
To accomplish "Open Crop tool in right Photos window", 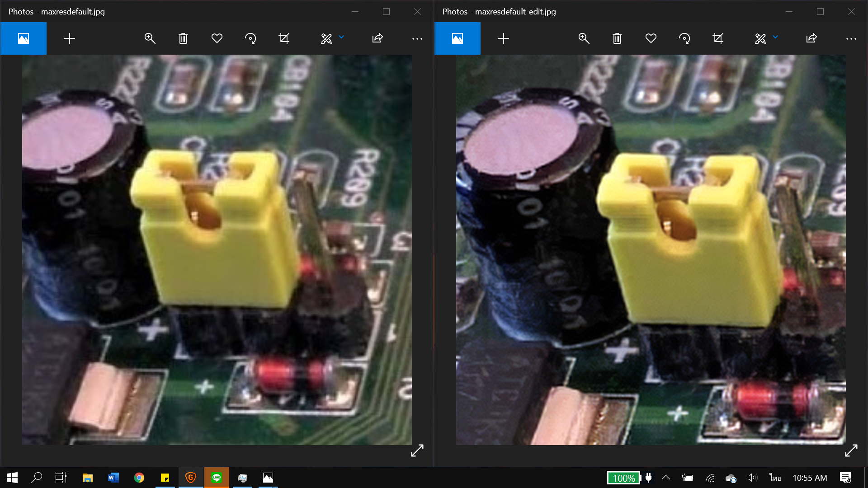I will pyautogui.click(x=717, y=38).
